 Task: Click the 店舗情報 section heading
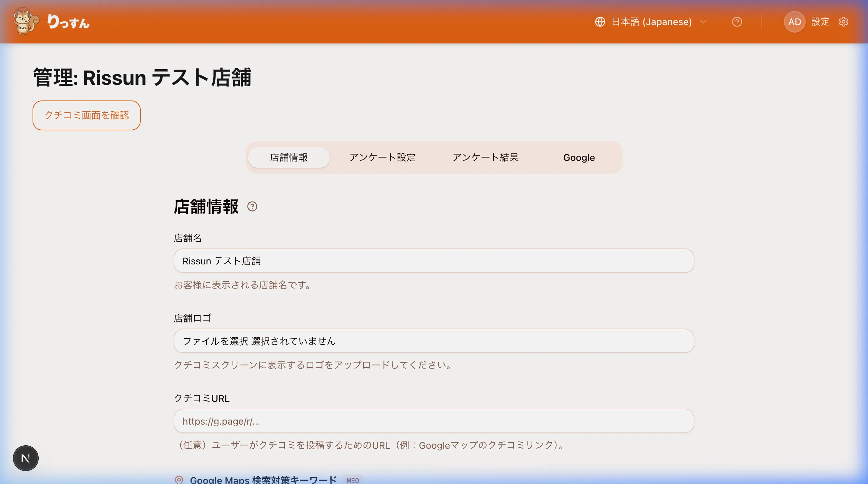(206, 206)
